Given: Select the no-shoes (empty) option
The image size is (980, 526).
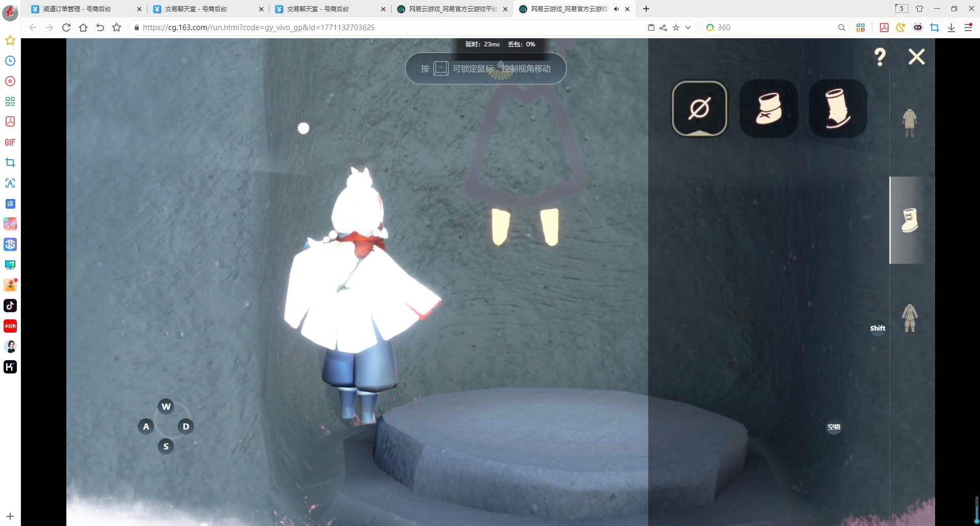Looking at the screenshot, I should click(x=699, y=108).
